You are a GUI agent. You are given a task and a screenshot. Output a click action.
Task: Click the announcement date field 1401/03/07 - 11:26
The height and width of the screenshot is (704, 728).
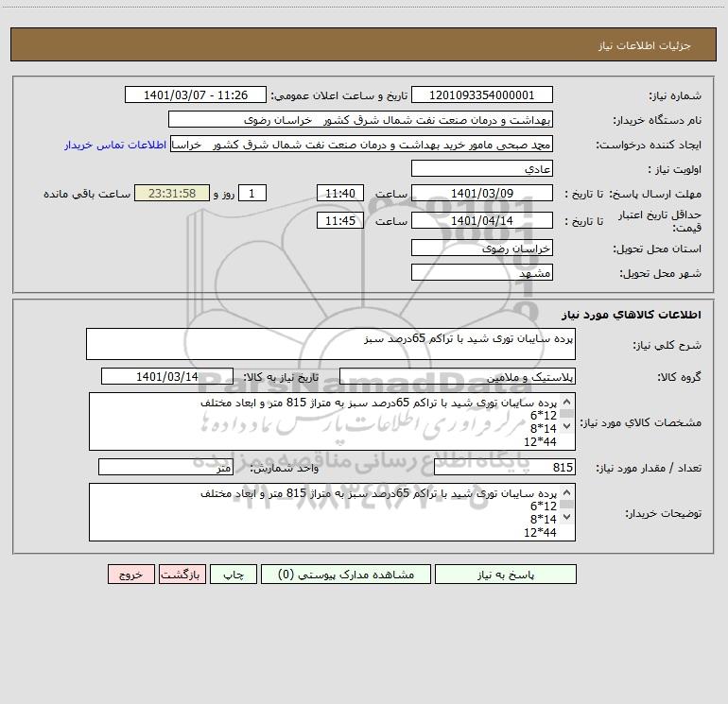coord(196,94)
